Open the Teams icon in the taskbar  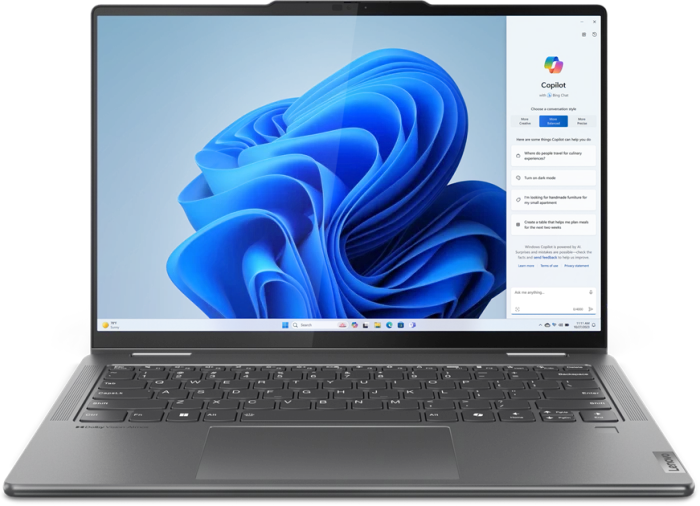[412, 325]
